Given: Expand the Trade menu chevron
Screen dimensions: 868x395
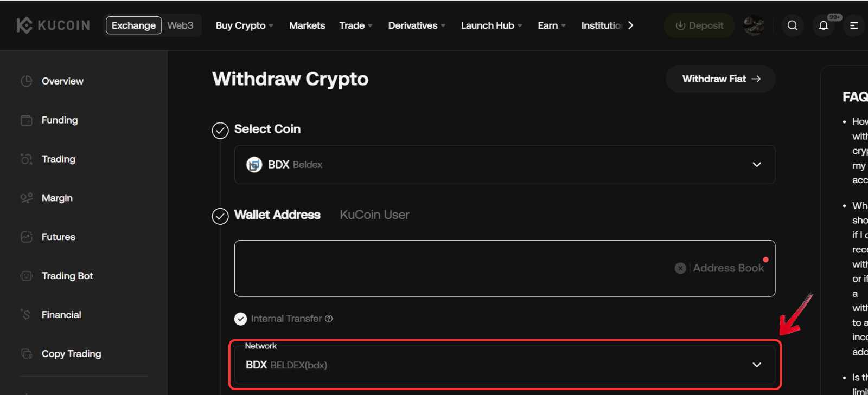Looking at the screenshot, I should (371, 25).
